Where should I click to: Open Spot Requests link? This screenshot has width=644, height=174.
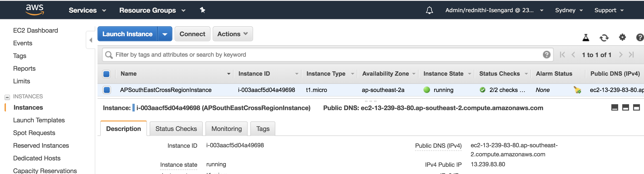pyautogui.click(x=34, y=133)
